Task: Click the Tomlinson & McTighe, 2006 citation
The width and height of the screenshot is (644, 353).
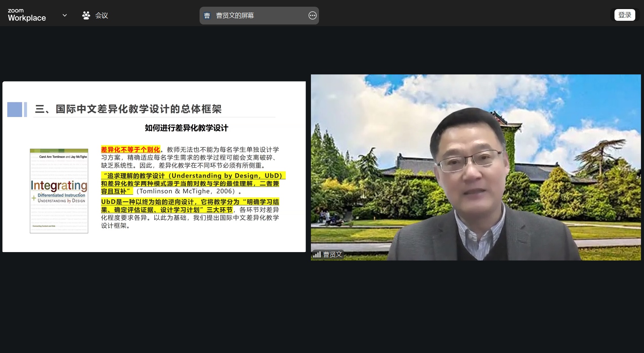Action: click(x=186, y=191)
